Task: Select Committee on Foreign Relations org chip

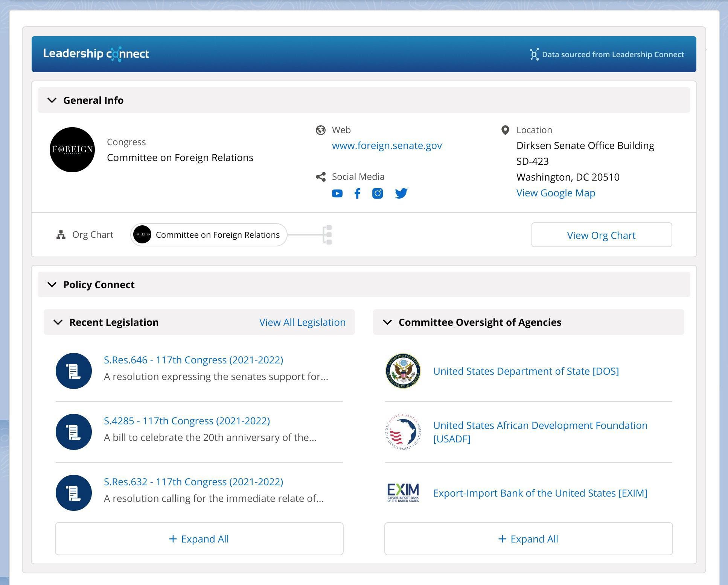Action: tap(209, 235)
